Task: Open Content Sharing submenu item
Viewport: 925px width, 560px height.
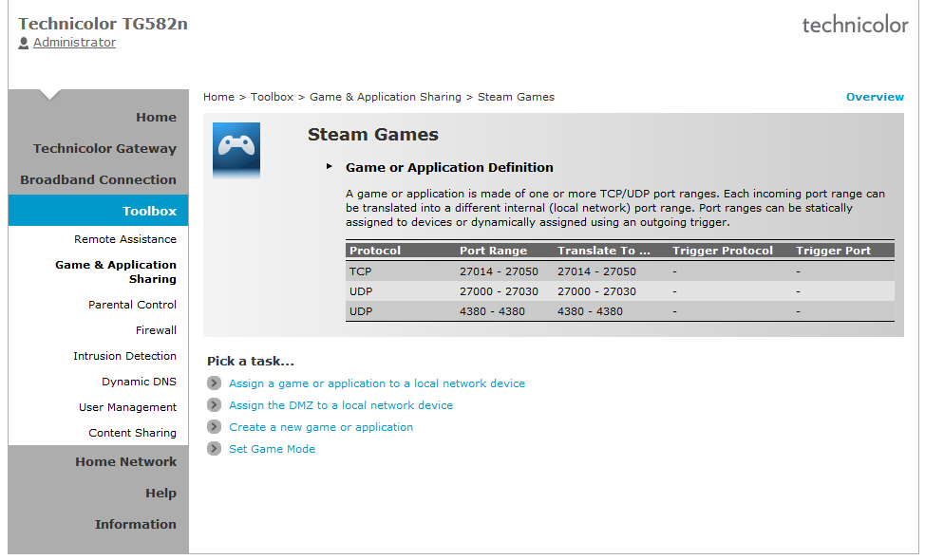Action: 132,433
